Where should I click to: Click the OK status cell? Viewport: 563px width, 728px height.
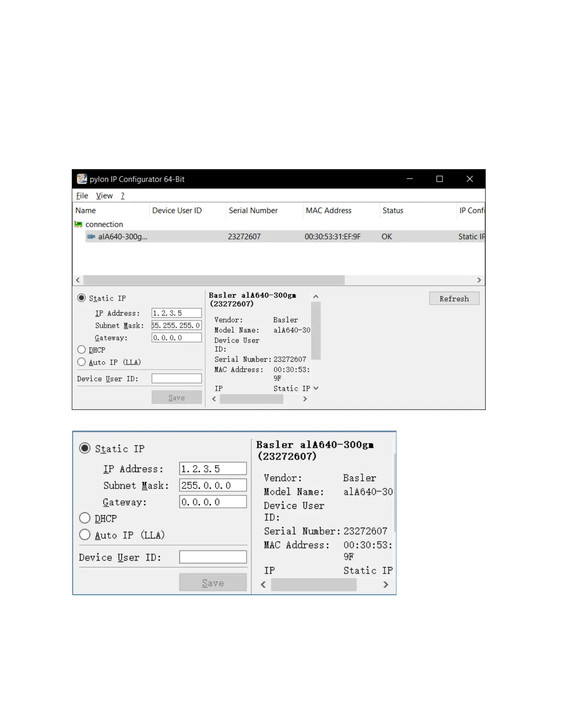387,237
